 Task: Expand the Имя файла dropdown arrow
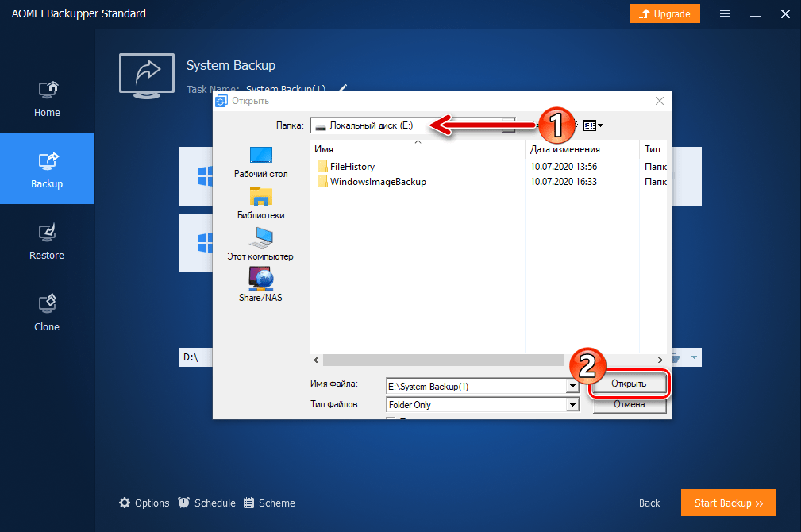[x=572, y=387]
